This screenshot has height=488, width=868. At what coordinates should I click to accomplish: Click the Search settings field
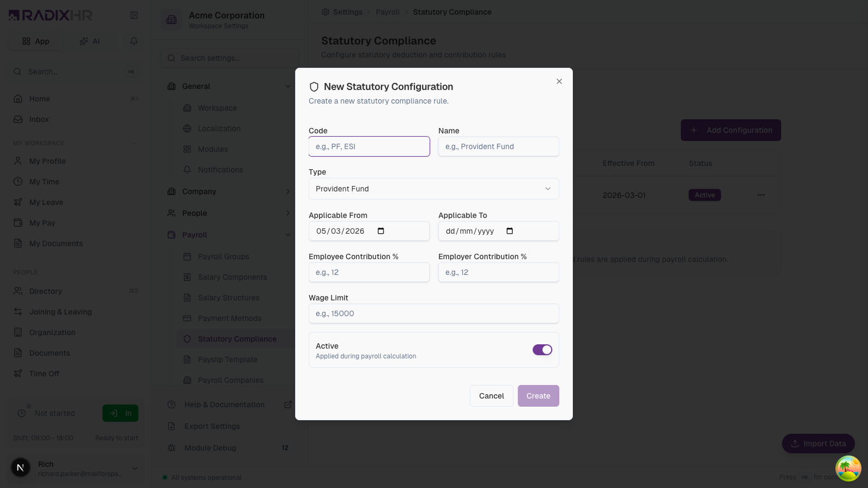[230, 58]
